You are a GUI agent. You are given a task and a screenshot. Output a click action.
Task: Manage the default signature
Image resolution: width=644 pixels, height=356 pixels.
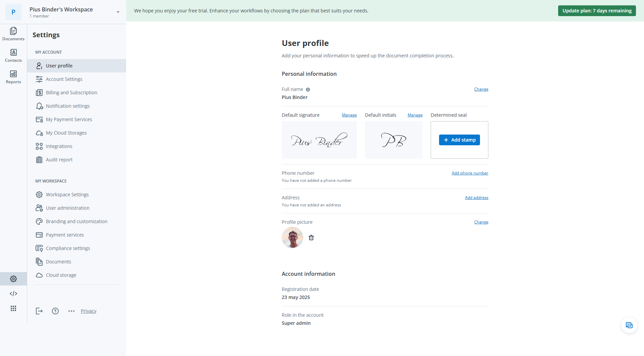(x=349, y=115)
